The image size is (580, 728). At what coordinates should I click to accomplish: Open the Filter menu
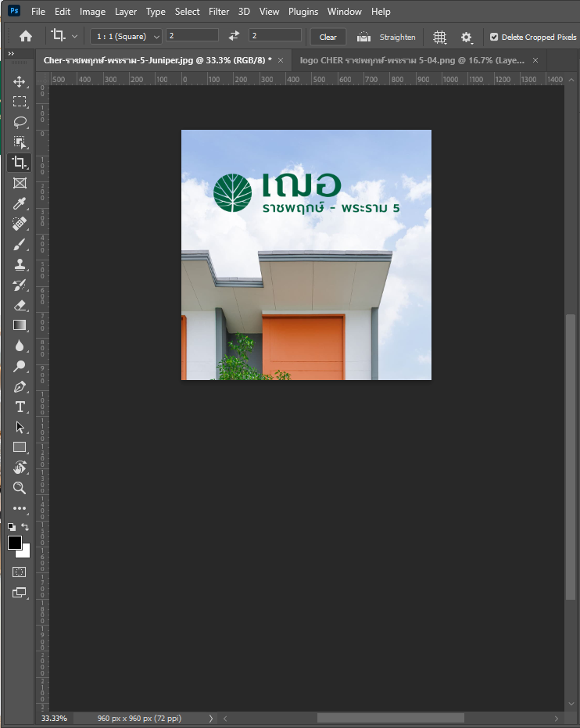coord(219,12)
